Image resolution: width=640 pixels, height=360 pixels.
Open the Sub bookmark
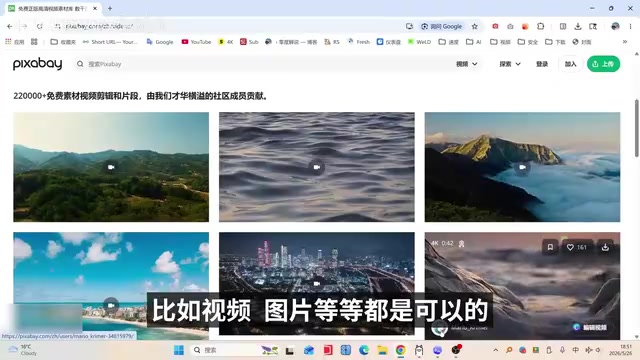pos(249,42)
